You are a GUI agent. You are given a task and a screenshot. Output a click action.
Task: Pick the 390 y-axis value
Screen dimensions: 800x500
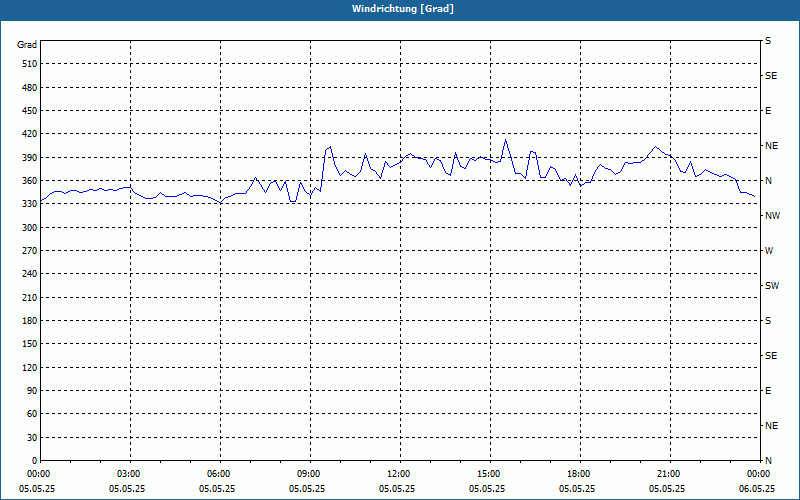30,157
